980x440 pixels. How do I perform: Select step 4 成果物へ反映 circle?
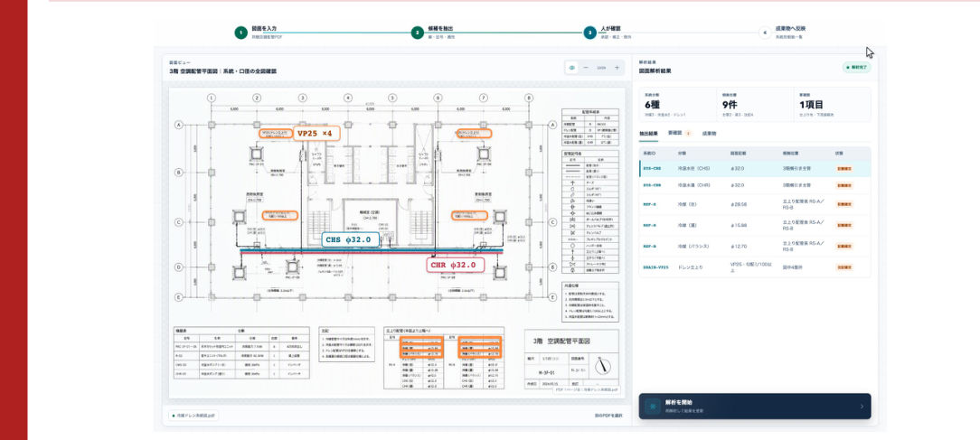(x=765, y=33)
